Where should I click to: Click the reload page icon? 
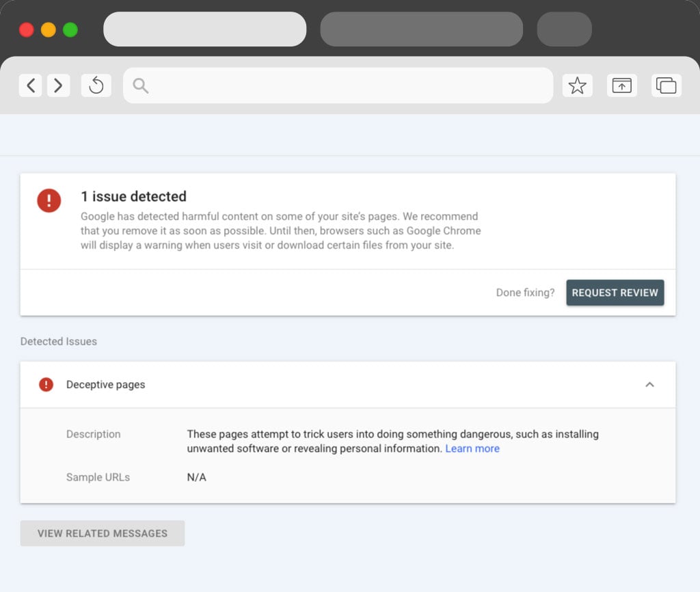(96, 85)
